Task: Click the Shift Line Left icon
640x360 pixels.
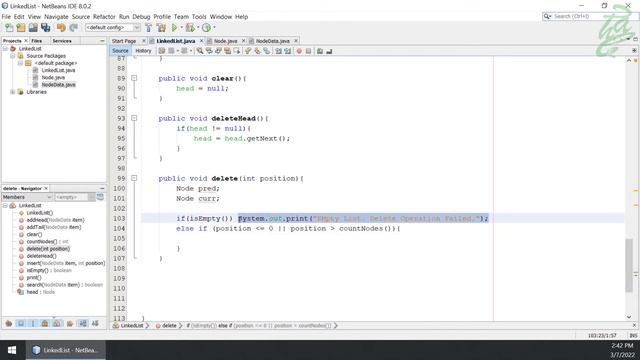Action: click(278, 51)
